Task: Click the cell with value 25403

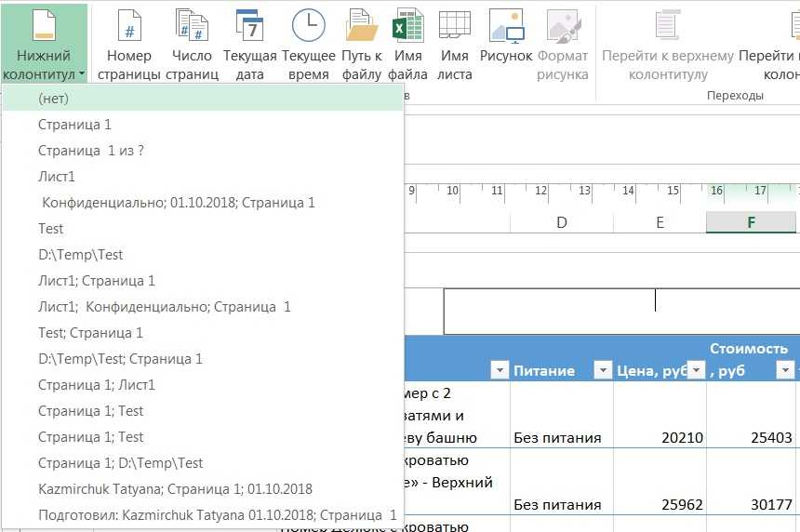Action: 751,415
